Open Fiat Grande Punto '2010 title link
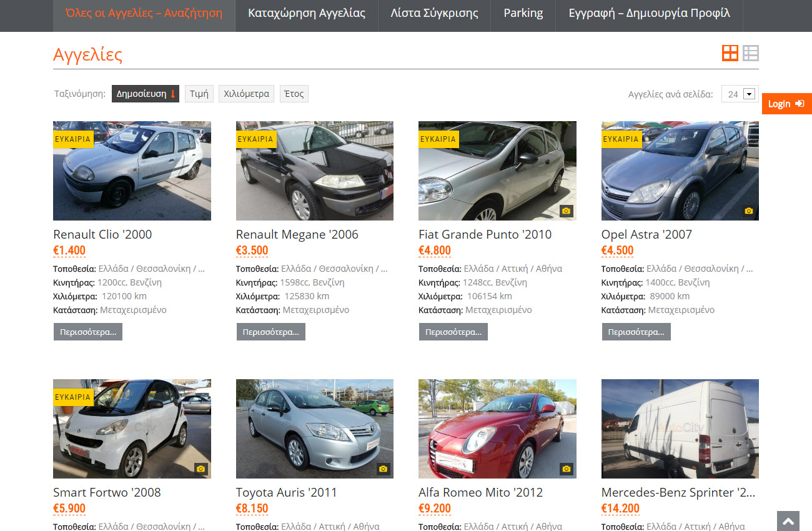Screen dimensions: 812x531 tap(485, 234)
